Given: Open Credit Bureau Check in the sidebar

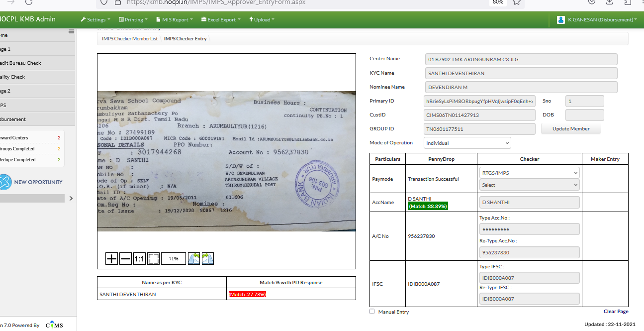Looking at the screenshot, I should [x=38, y=63].
